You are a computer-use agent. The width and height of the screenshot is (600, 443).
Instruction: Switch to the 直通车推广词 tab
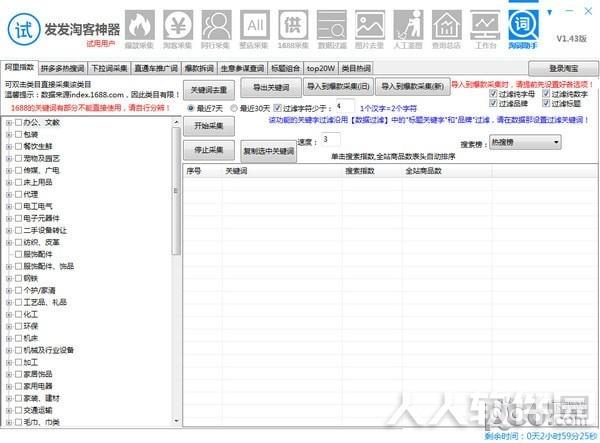(156, 68)
